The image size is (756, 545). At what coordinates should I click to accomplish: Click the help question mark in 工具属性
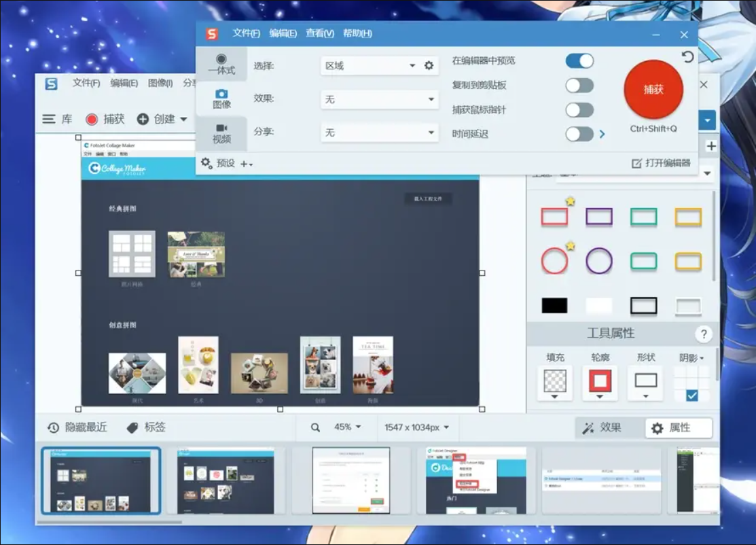tap(704, 334)
